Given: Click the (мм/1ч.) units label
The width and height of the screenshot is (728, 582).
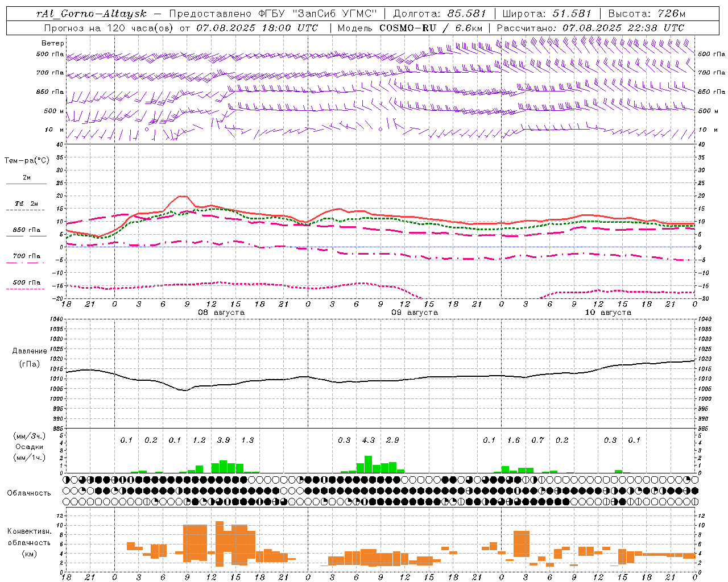Looking at the screenshot, I should coord(29,458).
